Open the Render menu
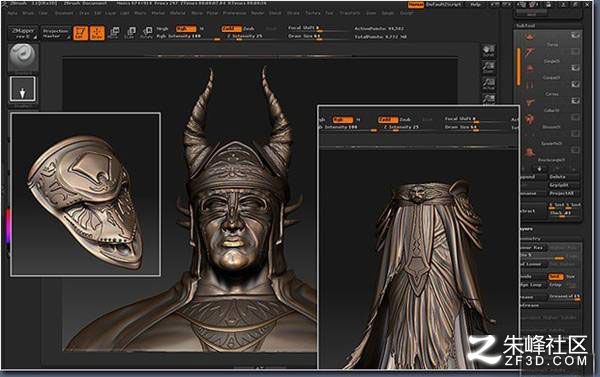Image resolution: width=600 pixels, height=377 pixels. coord(257,13)
